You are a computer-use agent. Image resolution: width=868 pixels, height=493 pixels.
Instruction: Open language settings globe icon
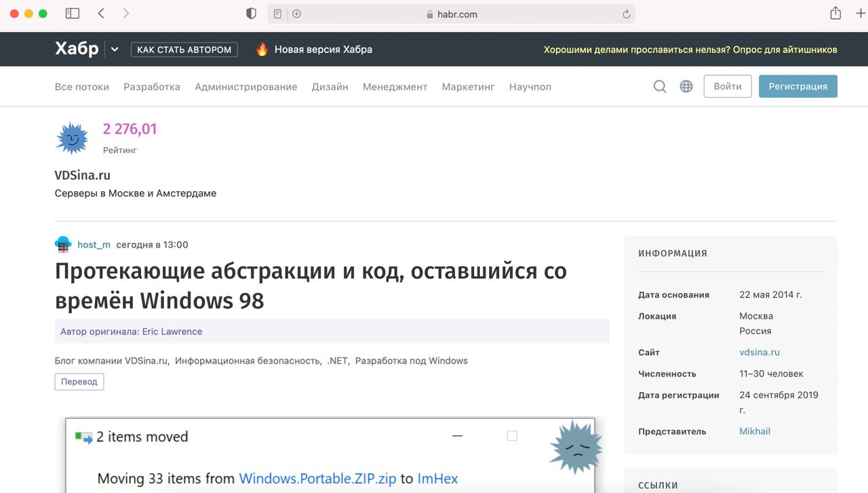pos(686,86)
